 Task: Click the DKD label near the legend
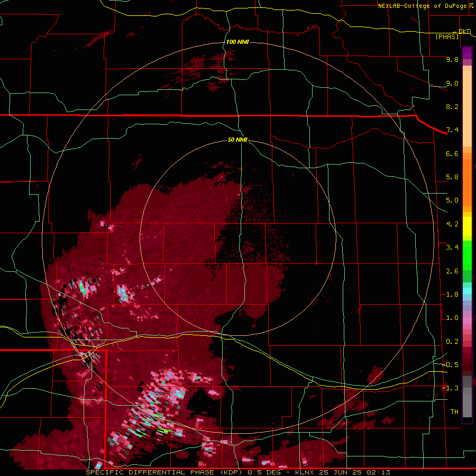pos(464,31)
